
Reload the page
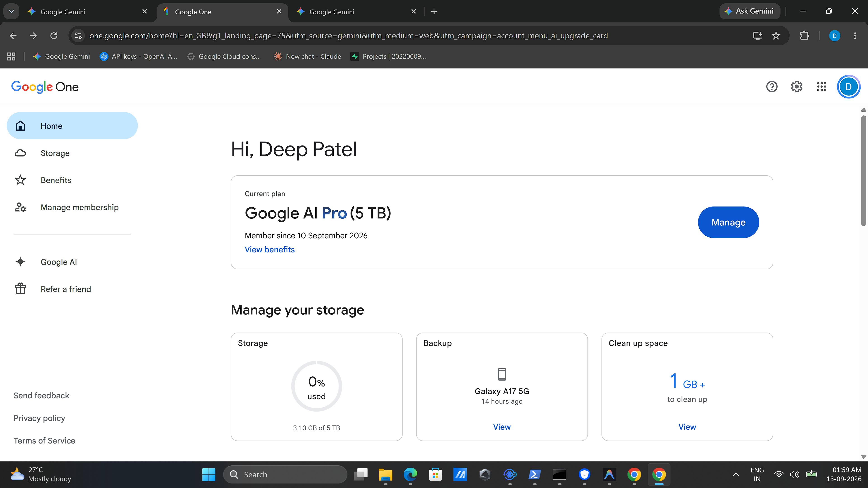click(x=54, y=36)
